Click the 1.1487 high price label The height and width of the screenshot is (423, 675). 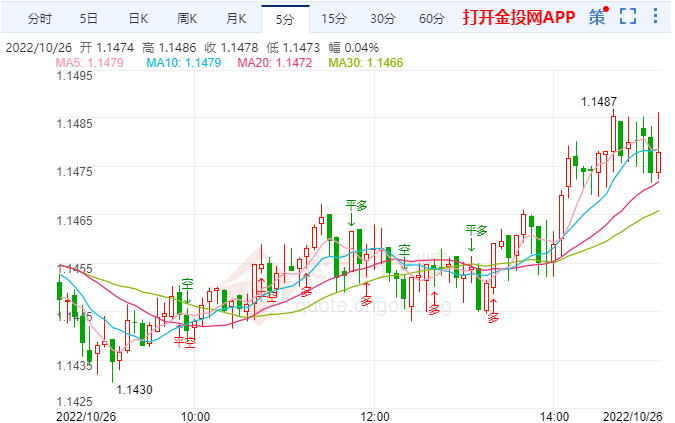(599, 102)
